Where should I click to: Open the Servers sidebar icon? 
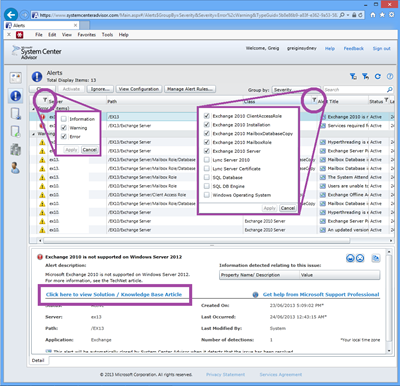(16, 150)
